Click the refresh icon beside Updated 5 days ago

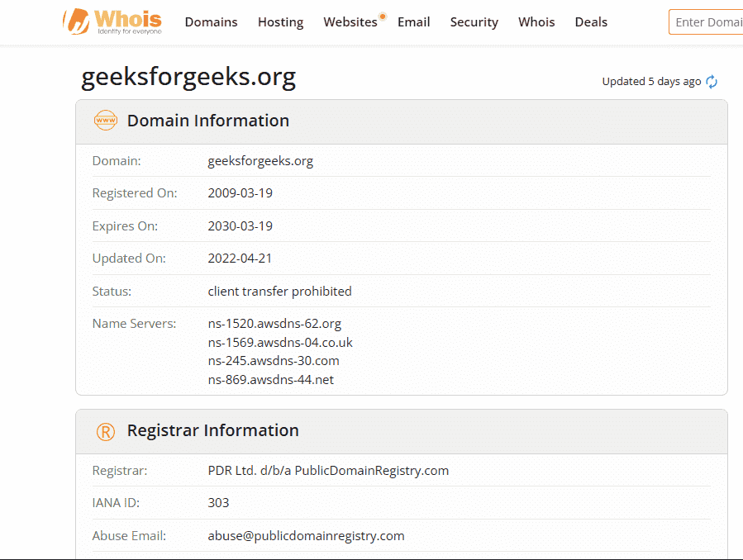point(712,82)
